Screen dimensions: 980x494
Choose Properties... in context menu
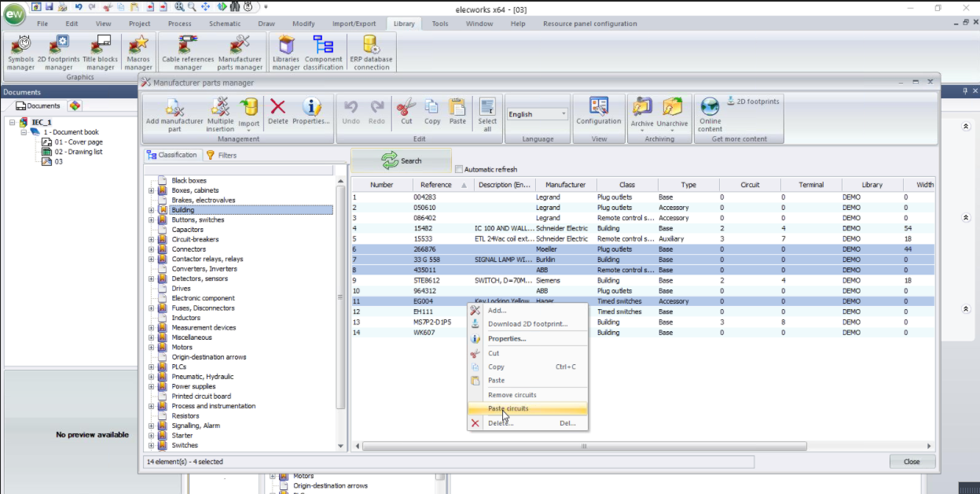[x=527, y=339]
